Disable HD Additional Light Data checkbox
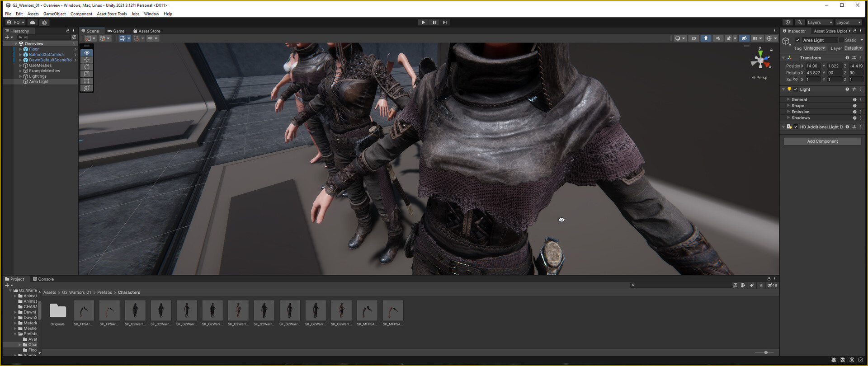 [796, 127]
